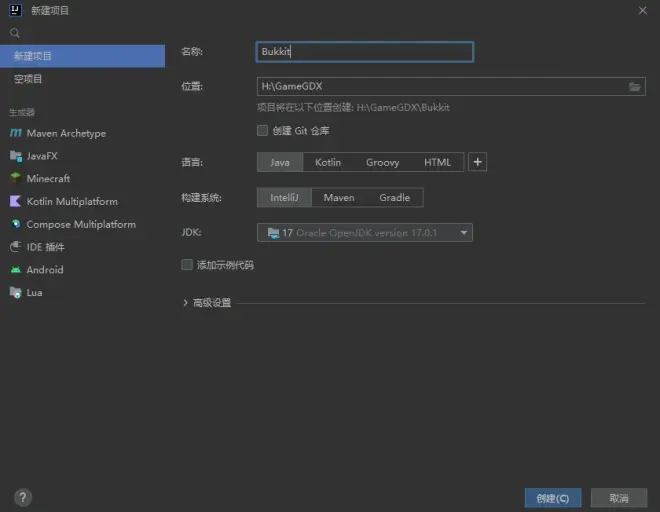The width and height of the screenshot is (660, 512).
Task: Add another language with plus button
Action: (x=477, y=162)
